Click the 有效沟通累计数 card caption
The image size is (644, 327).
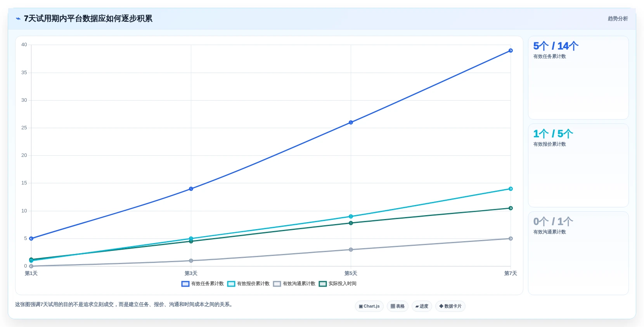pyautogui.click(x=549, y=232)
